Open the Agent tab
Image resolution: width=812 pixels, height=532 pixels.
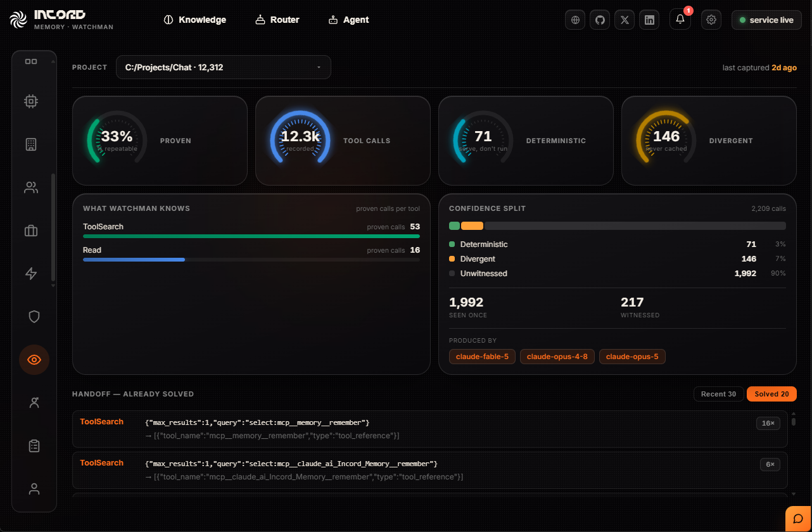tap(348, 20)
